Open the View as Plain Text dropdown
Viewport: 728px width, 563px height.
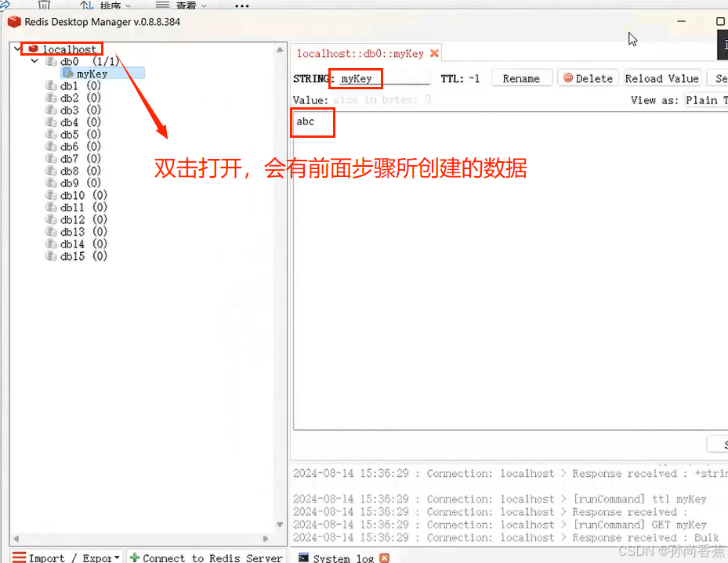706,100
